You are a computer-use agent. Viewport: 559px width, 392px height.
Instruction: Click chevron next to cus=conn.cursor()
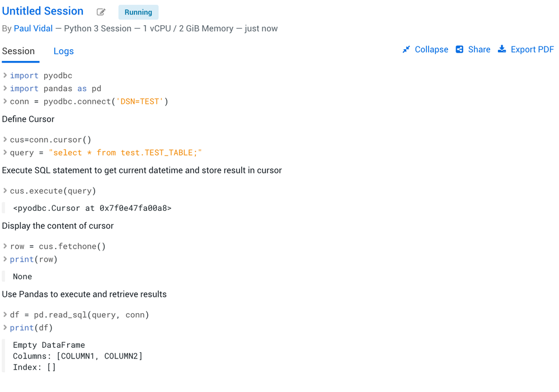pos(5,140)
